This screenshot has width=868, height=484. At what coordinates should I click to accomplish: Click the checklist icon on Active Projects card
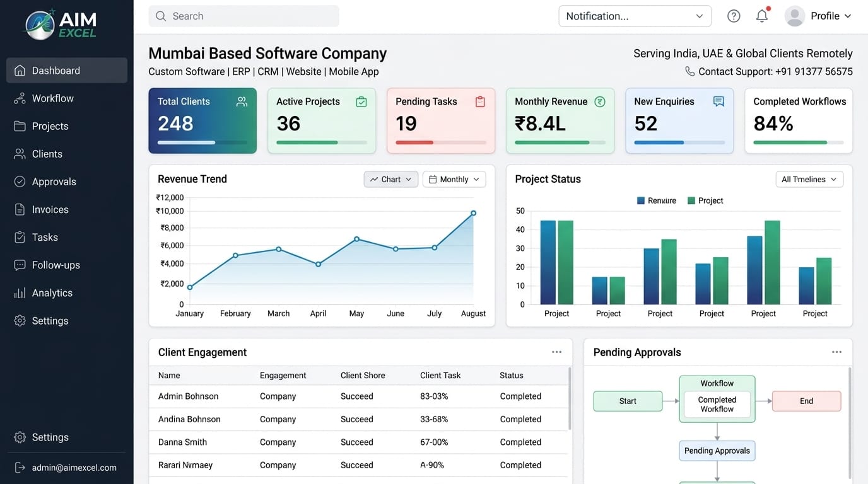[361, 101]
